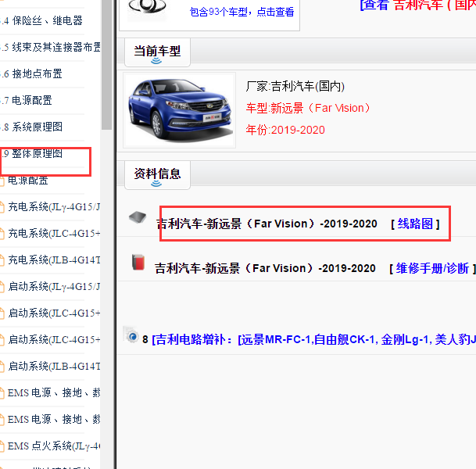Screen dimensions: 476x469
Task: Click the 查看 吉利汽车 link at top right
Action: coord(417,5)
